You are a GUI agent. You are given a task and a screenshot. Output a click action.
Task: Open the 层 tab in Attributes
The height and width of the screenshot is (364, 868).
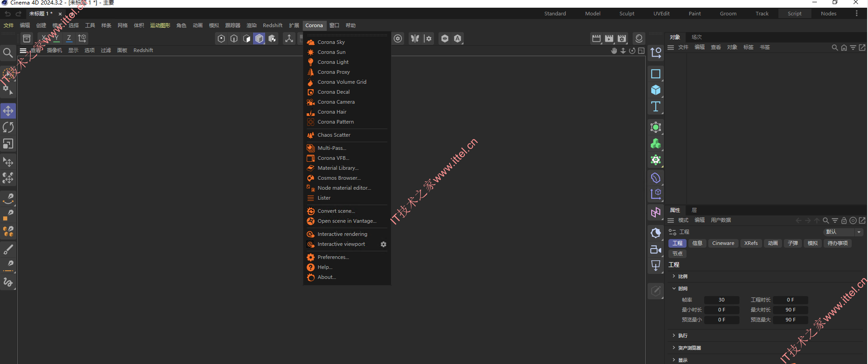click(x=694, y=210)
